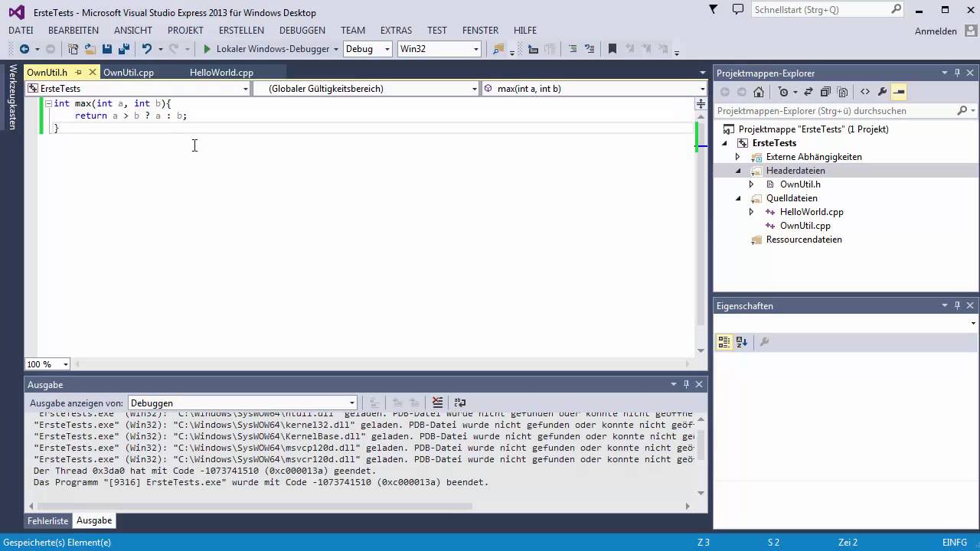Close the OwnUtil.h tab
This screenshot has width=980, height=551.
click(x=93, y=72)
